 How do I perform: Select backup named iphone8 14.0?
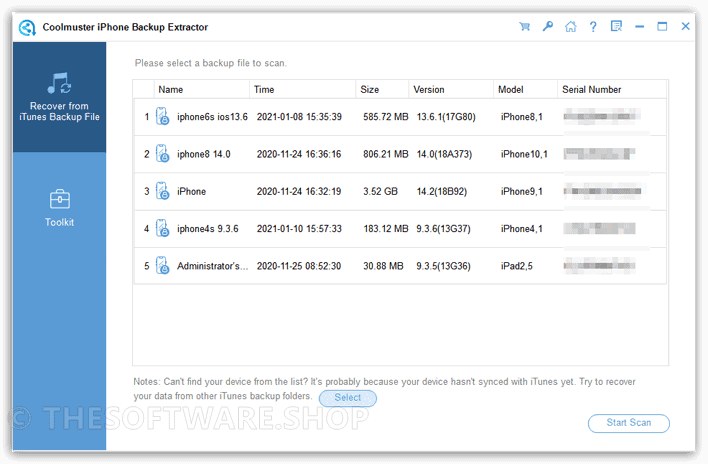pyautogui.click(x=204, y=154)
